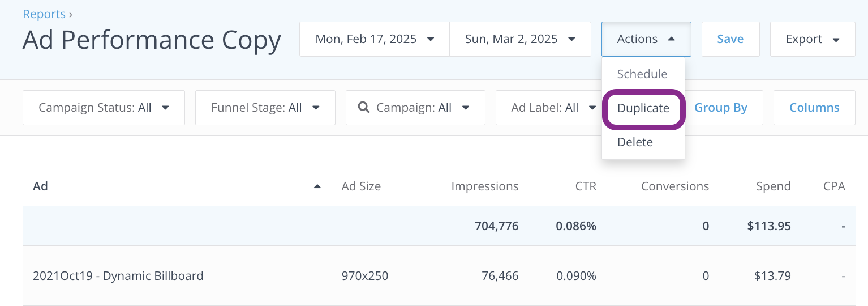Viewport: 868px width, 306px height.
Task: Sort table by Impressions column header
Action: coord(484,186)
